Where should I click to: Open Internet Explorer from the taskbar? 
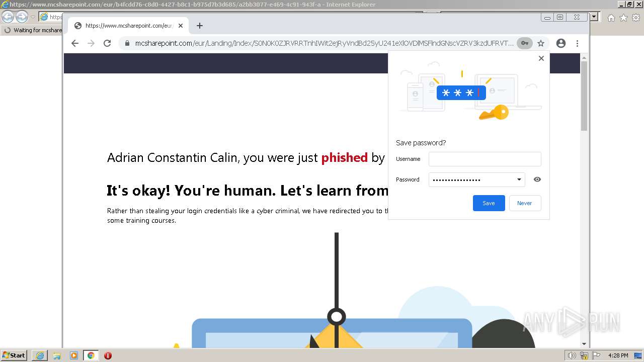click(x=40, y=355)
